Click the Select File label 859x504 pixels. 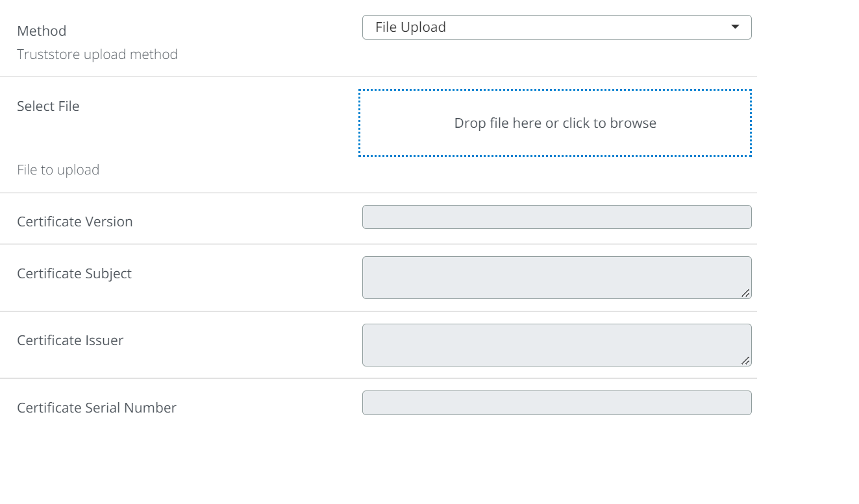click(x=48, y=106)
